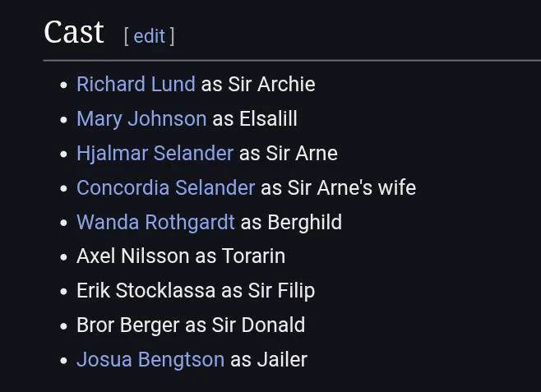This screenshot has width=541, height=392.
Task: Click the Bror Berger name text
Action: pos(128,325)
